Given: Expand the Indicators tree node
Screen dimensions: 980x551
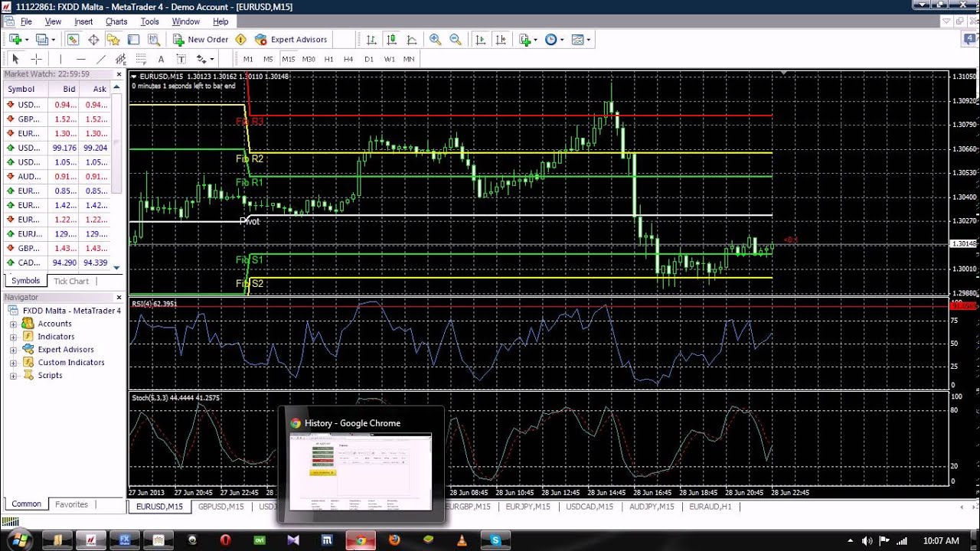Looking at the screenshot, I should tap(13, 337).
